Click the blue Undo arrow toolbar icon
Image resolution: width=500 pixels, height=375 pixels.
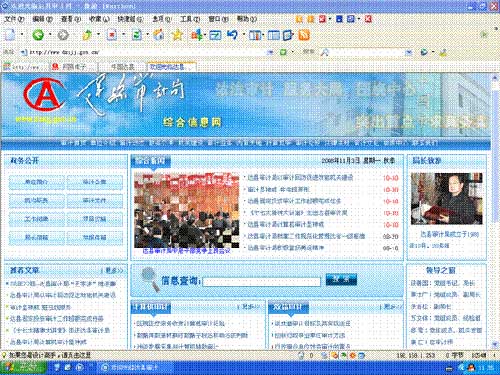[x=232, y=35]
